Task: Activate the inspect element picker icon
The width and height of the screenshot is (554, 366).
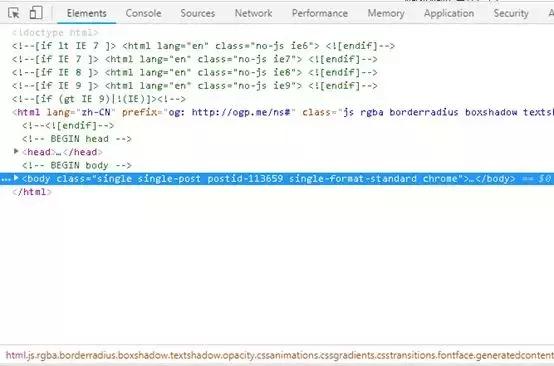Action: [14, 13]
